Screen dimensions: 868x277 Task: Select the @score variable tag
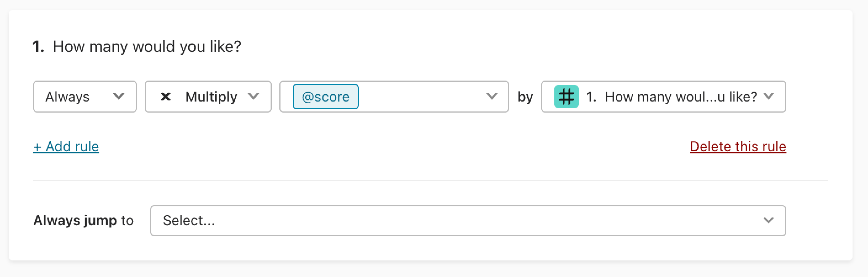(x=325, y=97)
